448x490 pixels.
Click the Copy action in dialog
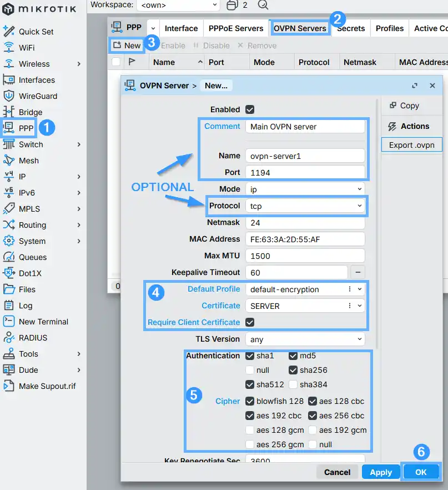click(x=405, y=106)
